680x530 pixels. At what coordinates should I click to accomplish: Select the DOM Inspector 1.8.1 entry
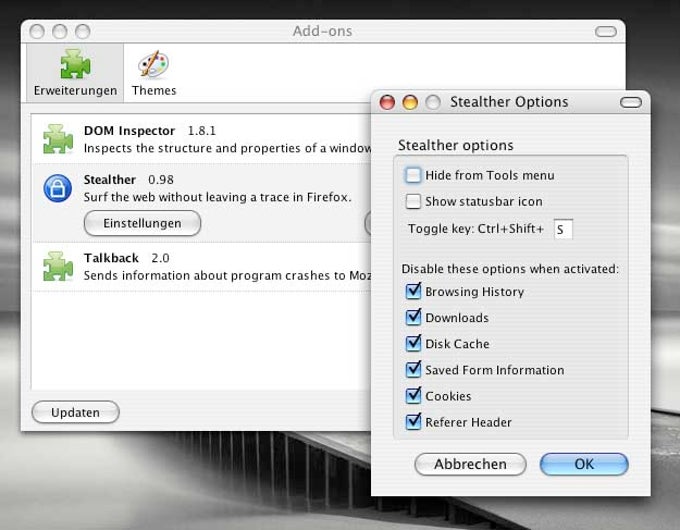pyautogui.click(x=202, y=139)
